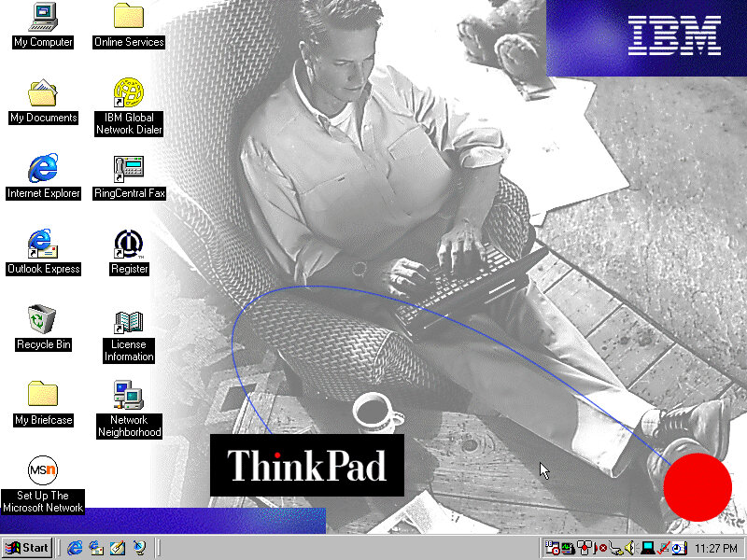This screenshot has width=747, height=560.
Task: Open the IBM Global Network Dialer
Action: coord(129,92)
